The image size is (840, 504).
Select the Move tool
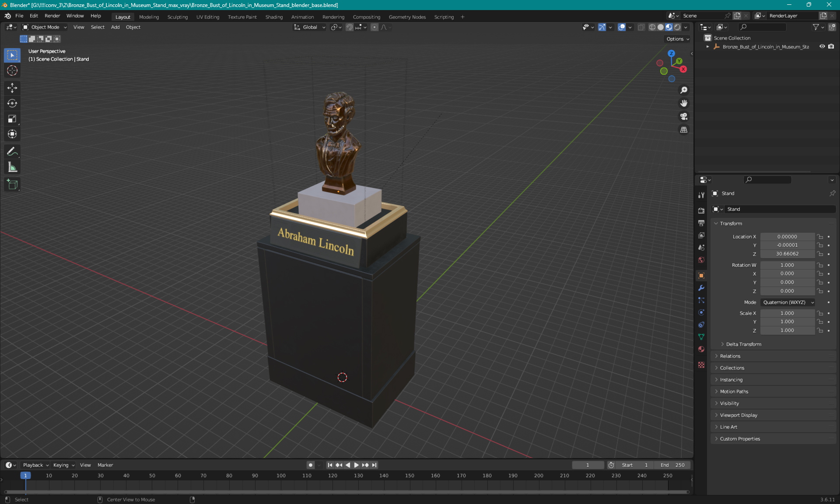tap(12, 88)
